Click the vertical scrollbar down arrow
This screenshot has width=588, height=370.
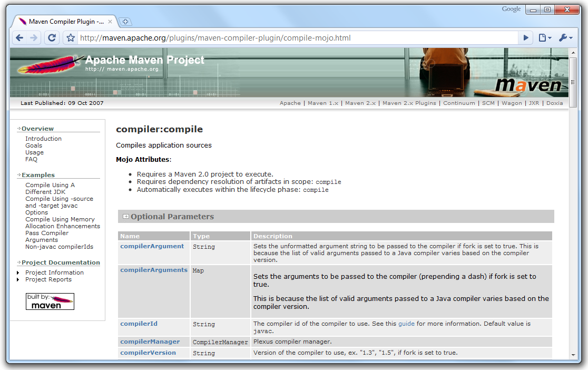(x=573, y=356)
